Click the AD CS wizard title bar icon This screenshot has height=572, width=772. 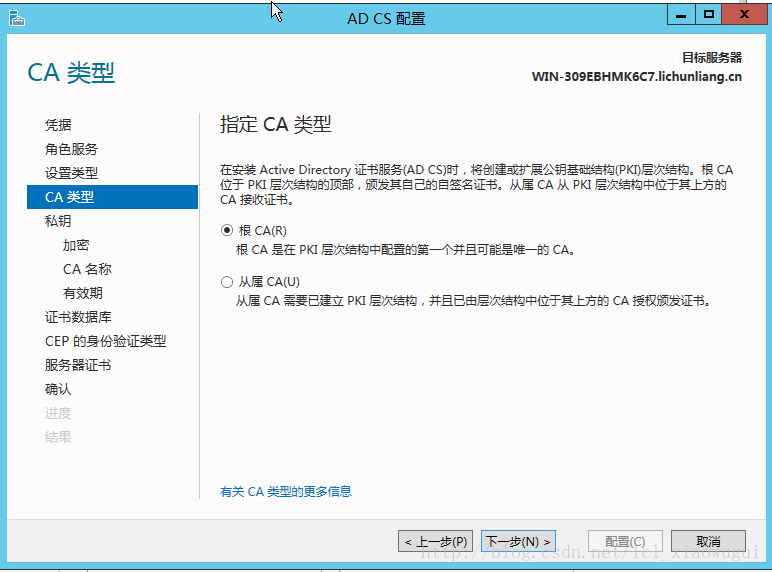coord(16,19)
